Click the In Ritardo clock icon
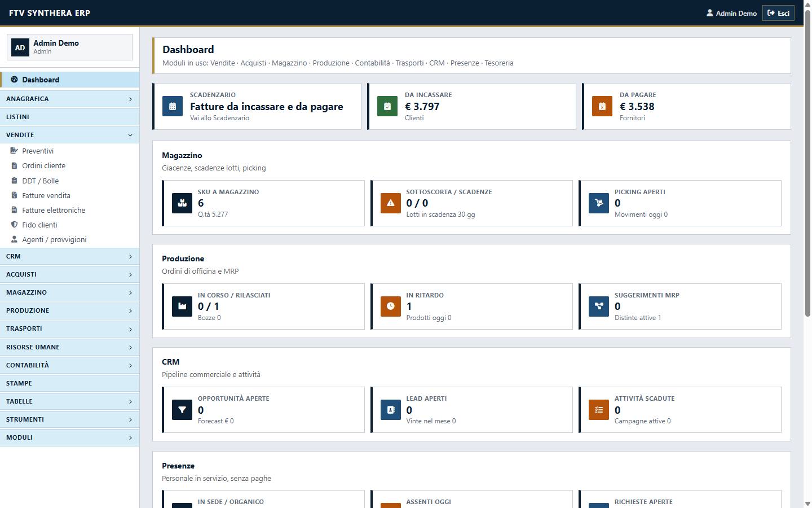 391,306
